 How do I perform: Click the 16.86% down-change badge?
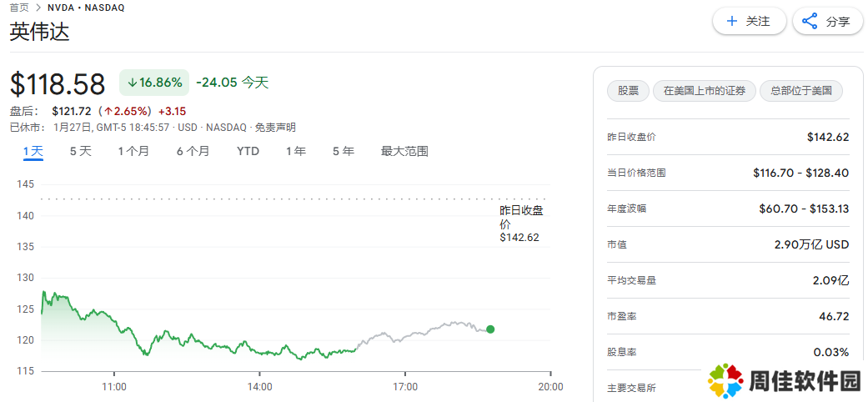click(x=154, y=83)
